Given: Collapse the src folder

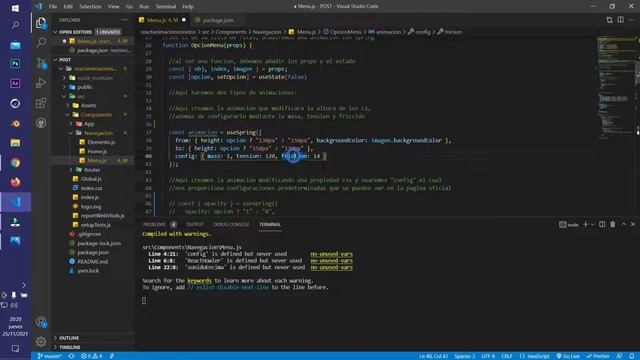Looking at the screenshot, I should tap(64, 96).
